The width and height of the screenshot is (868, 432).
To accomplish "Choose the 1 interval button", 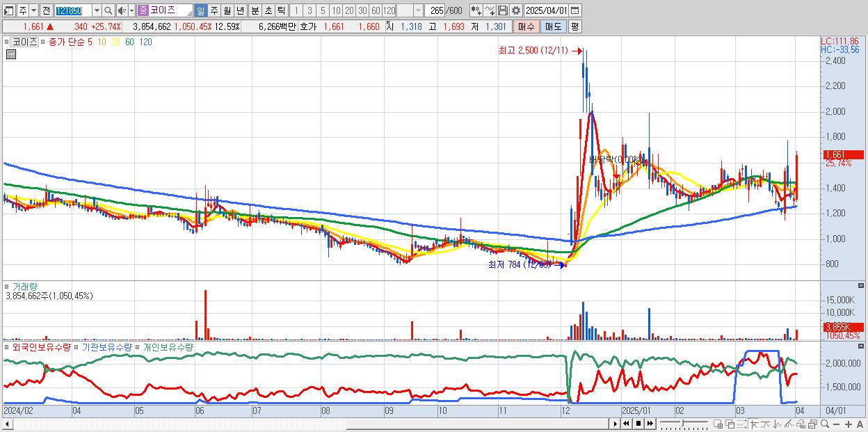I will click(x=296, y=10).
